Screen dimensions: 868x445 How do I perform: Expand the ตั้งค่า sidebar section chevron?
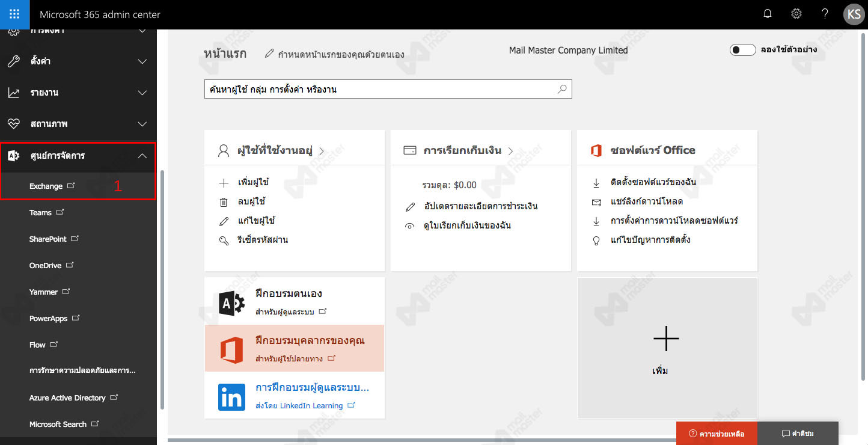(142, 61)
